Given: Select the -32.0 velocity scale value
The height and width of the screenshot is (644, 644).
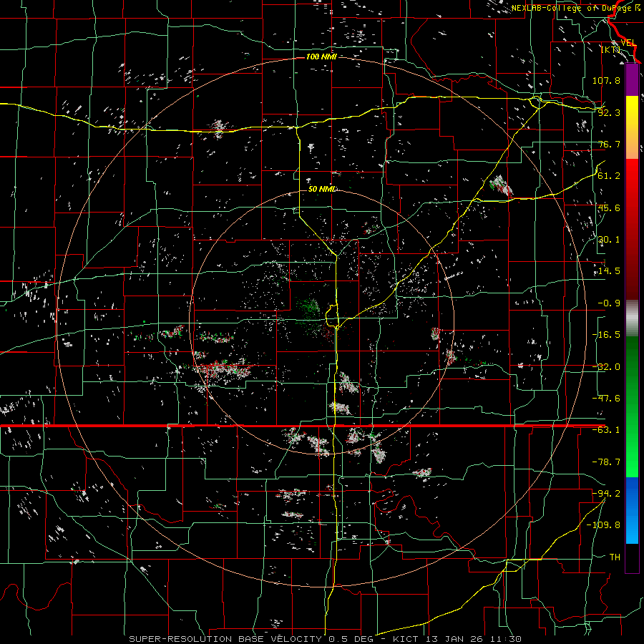Looking at the screenshot, I should [x=606, y=367].
